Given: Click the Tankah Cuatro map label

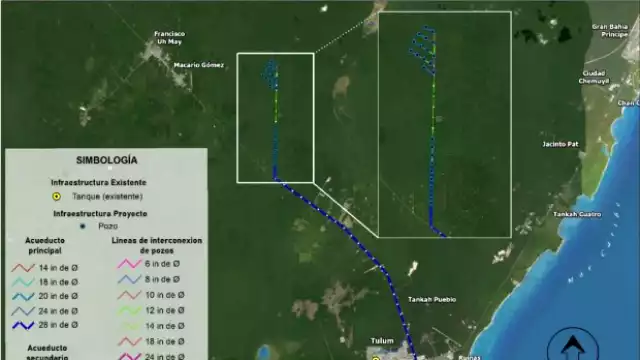Looking at the screenshot, I should [x=577, y=214].
